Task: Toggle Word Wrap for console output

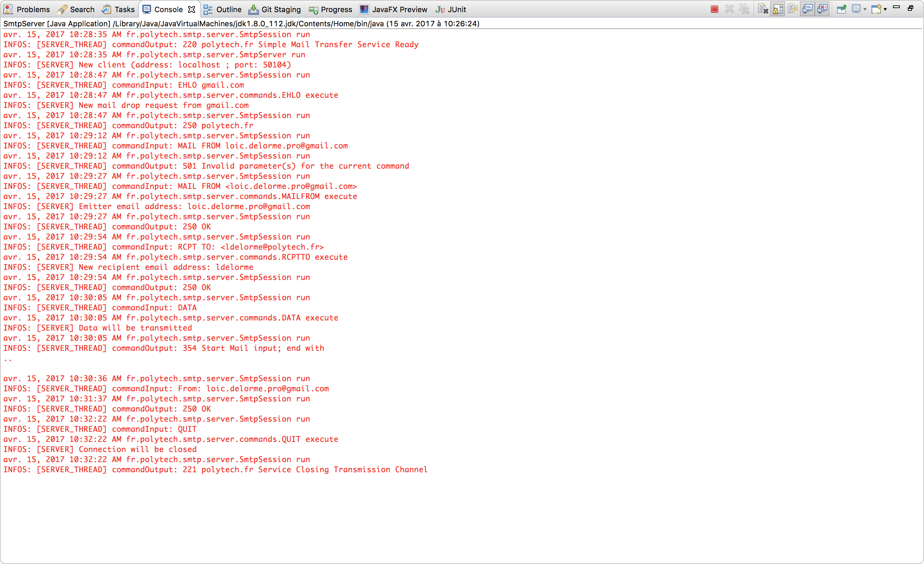Action: click(792, 9)
